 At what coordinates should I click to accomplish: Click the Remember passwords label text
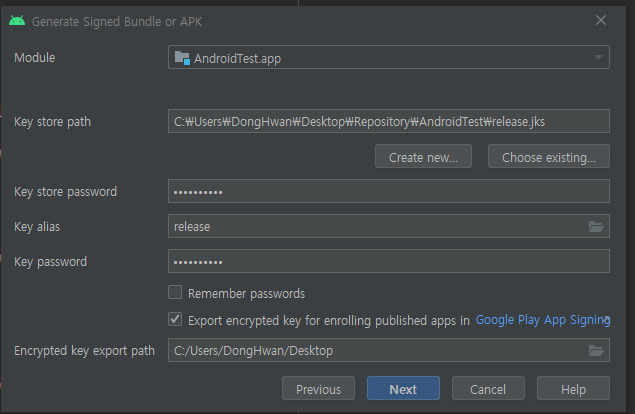[x=246, y=293]
